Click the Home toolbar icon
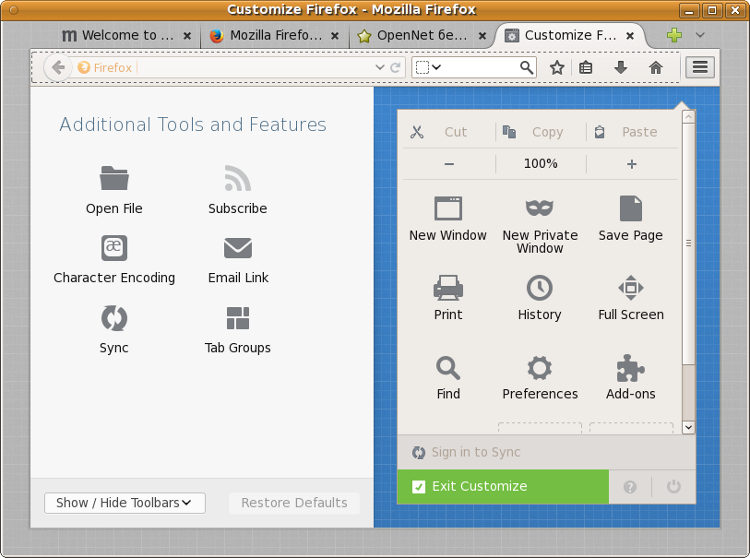Viewport: 750px width, 558px height. tap(655, 67)
